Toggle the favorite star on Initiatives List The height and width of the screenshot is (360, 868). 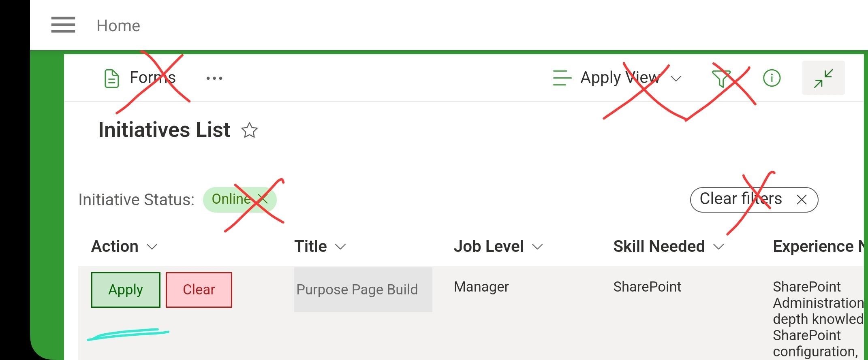[x=249, y=130]
